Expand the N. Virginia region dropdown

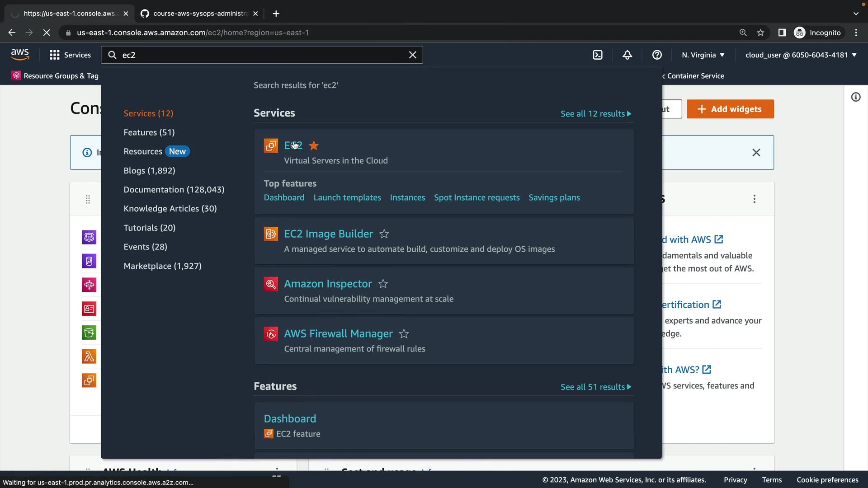[x=703, y=55]
